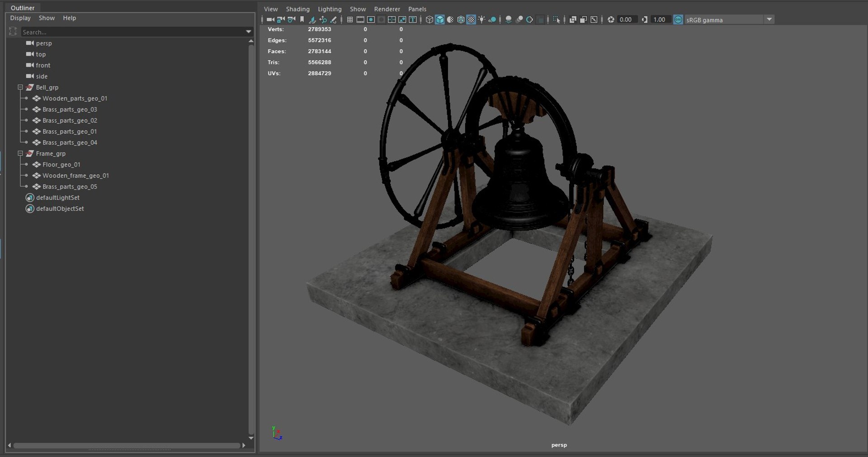Select defaultLightSet node
Screen dimensions: 868x457
click(57, 198)
